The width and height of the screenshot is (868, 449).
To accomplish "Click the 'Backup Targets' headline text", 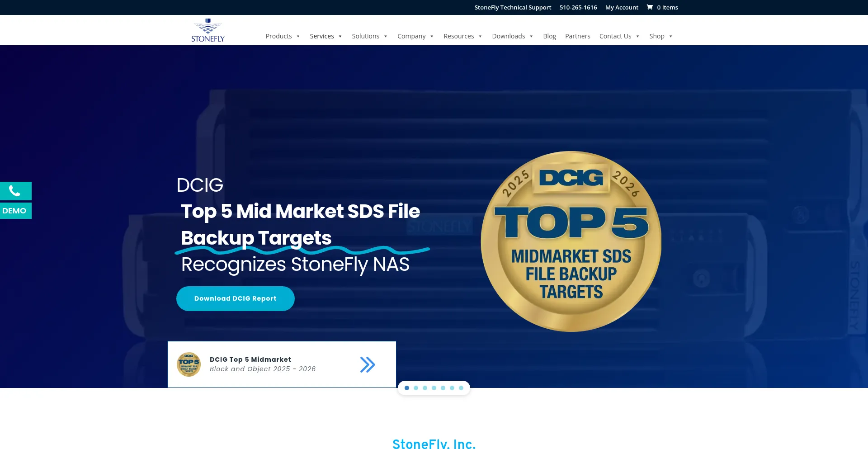I will tap(256, 238).
